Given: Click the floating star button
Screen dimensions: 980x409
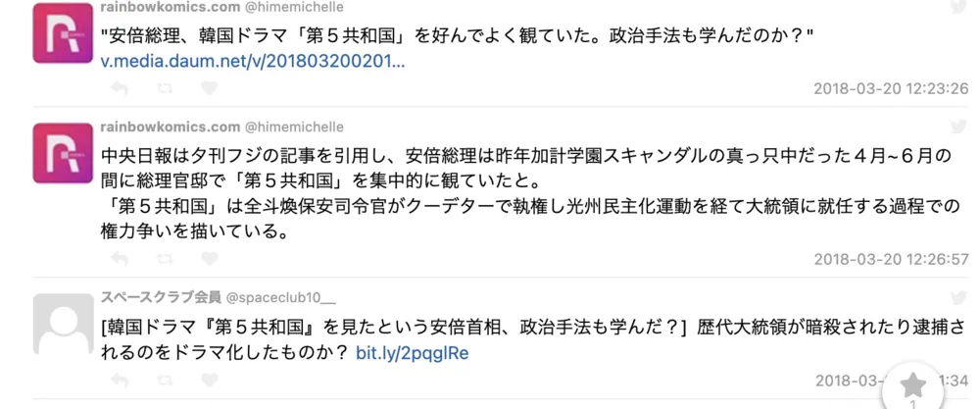Looking at the screenshot, I should click(x=913, y=385).
